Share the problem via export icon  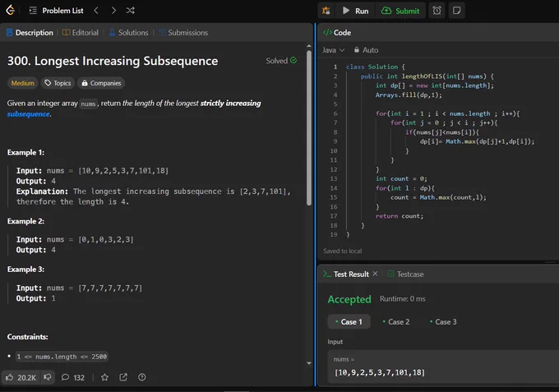[x=123, y=377]
